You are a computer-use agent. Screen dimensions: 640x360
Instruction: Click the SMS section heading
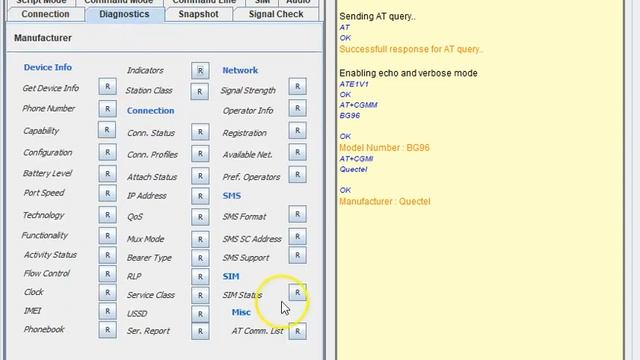232,196
